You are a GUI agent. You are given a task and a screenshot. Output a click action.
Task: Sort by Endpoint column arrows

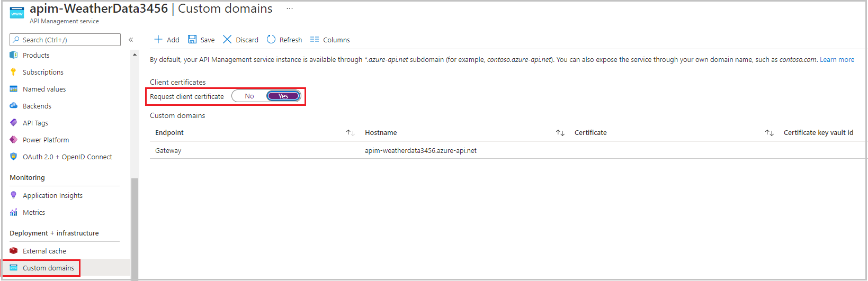click(x=350, y=133)
